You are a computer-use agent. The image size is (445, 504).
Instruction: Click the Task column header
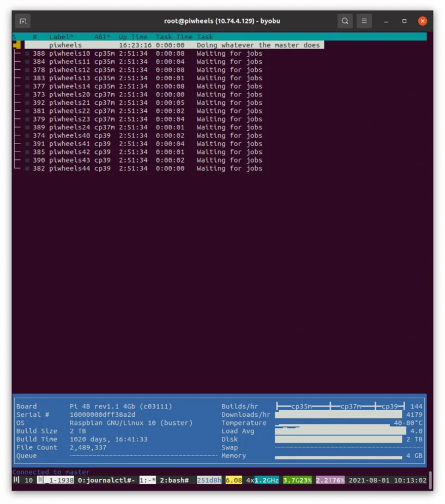pyautogui.click(x=205, y=37)
